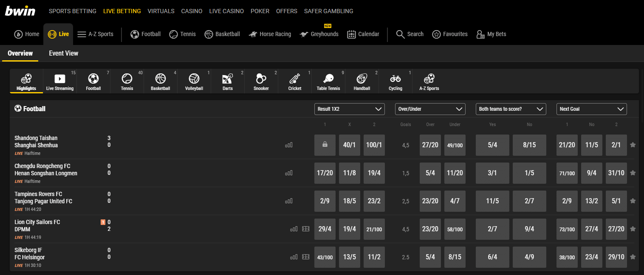Star the Silkeborg IF versus FC Helsingor game
The height and width of the screenshot is (275, 644).
(633, 257)
